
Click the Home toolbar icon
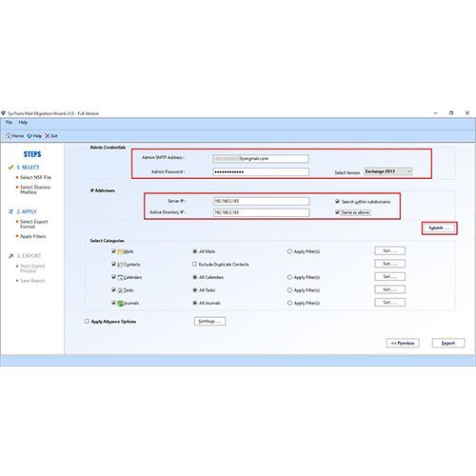[9, 136]
